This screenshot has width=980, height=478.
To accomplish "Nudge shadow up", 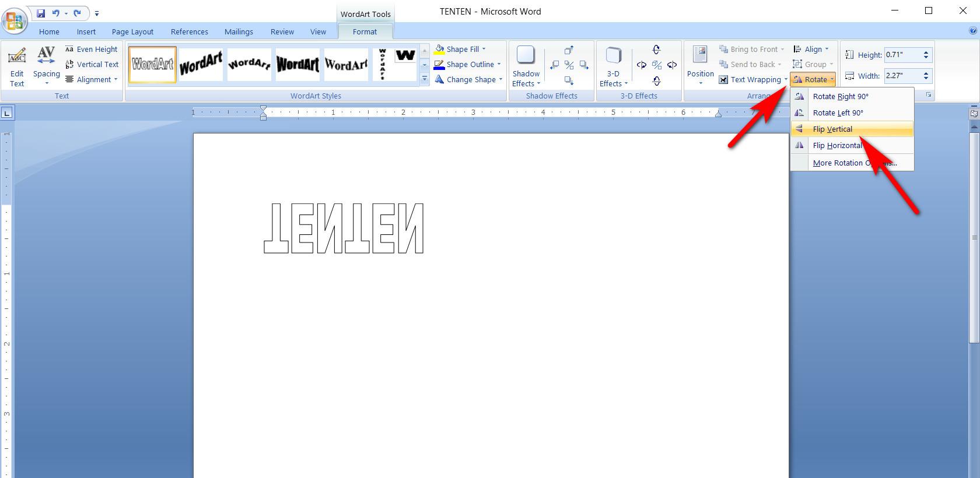I will (569, 50).
